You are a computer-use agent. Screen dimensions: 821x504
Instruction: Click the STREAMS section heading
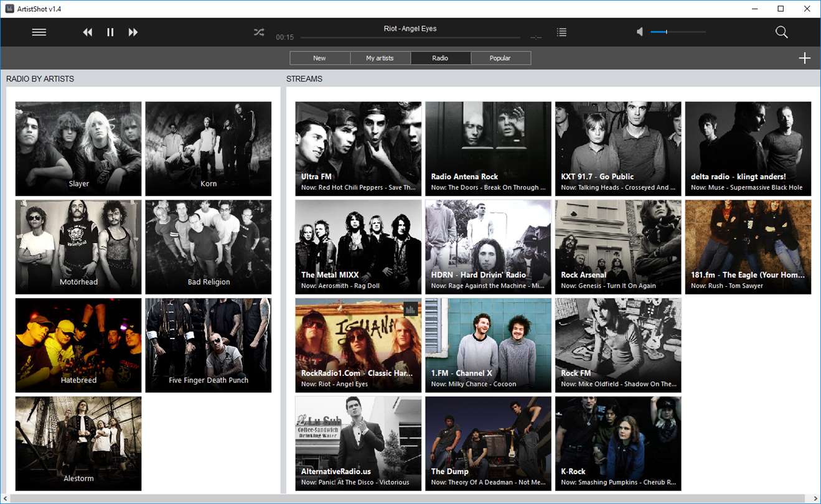point(304,79)
